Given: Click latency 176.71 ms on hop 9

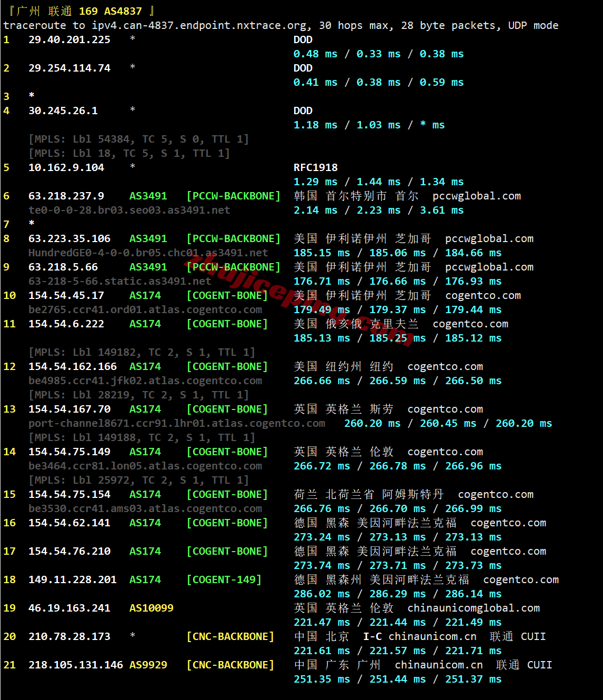Looking at the screenshot, I should (321, 281).
